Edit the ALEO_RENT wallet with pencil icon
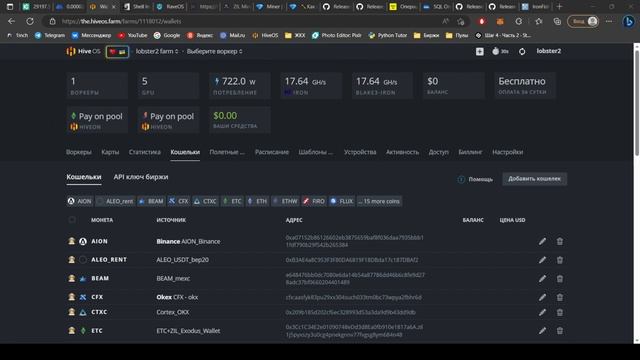Image resolution: width=640 pixels, height=360 pixels. click(542, 260)
